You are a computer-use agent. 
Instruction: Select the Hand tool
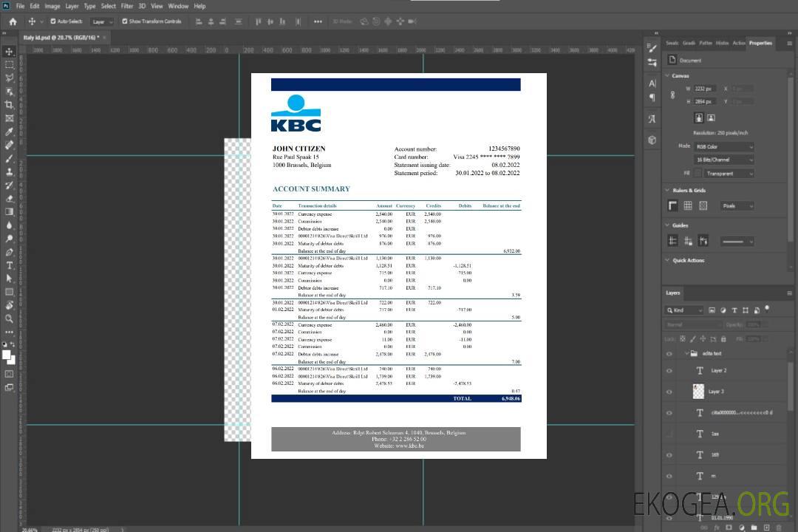point(9,305)
